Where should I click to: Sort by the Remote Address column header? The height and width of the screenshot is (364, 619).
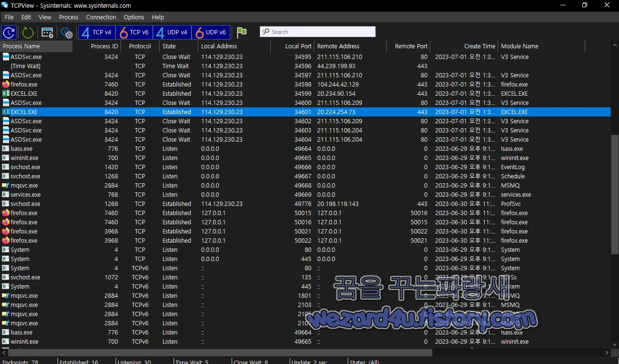pyautogui.click(x=350, y=46)
